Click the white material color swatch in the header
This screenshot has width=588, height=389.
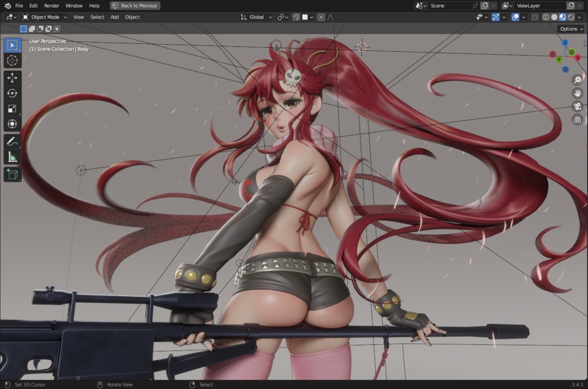point(305,17)
